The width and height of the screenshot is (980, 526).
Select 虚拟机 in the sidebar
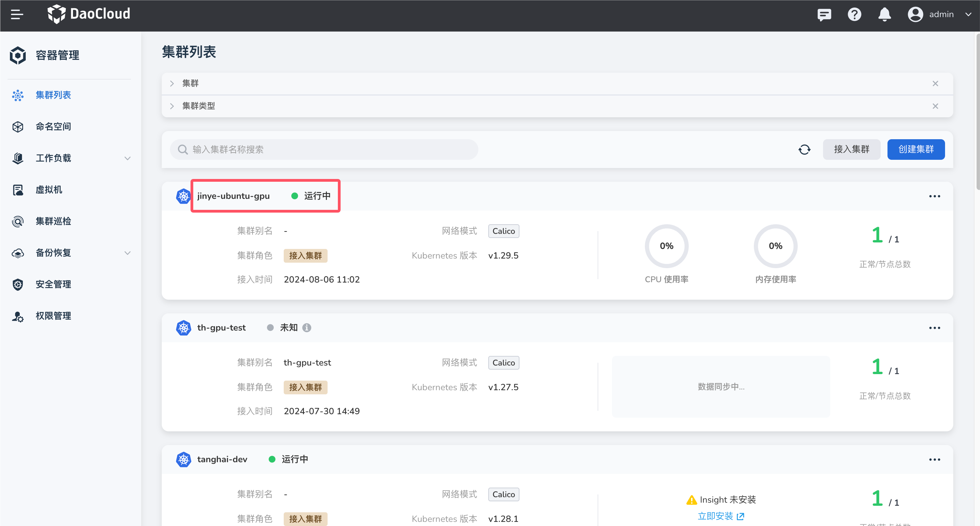point(49,190)
